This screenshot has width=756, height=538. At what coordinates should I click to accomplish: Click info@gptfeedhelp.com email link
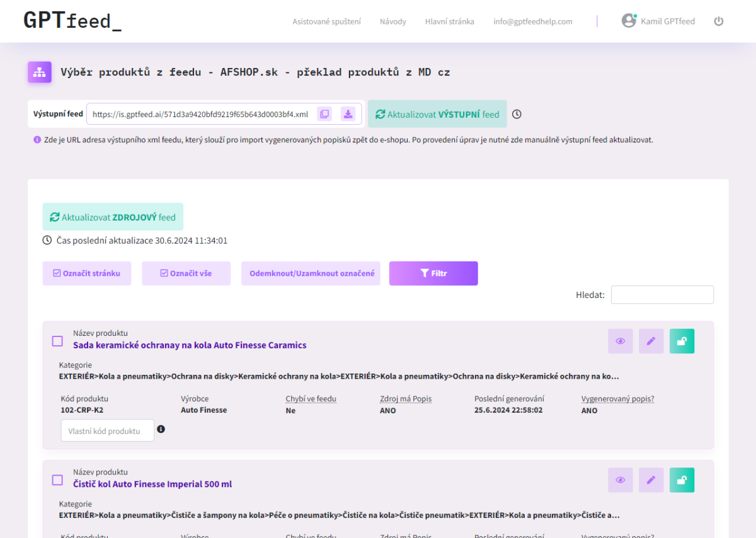(x=533, y=21)
